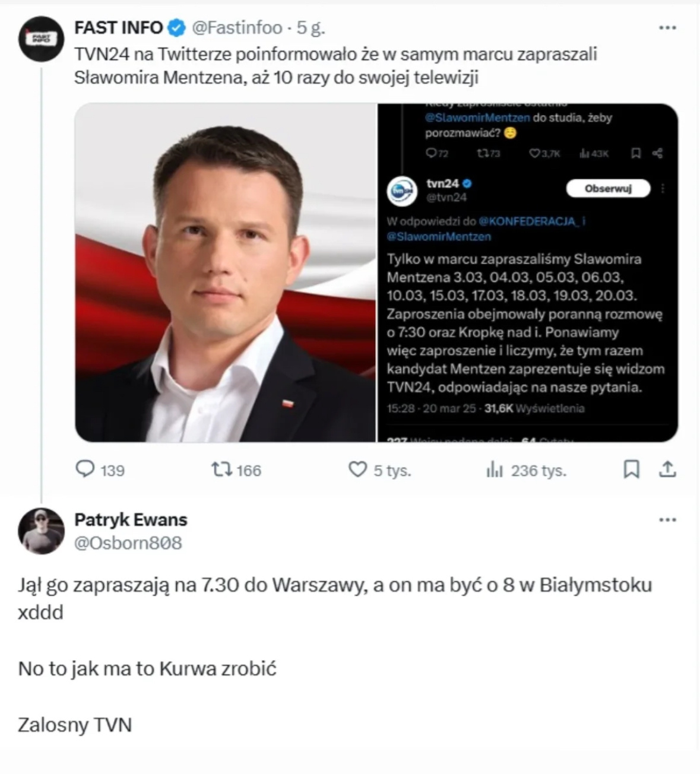Open Patryk Ewans profile picture
Screen dimensions: 700x774
(x=41, y=531)
